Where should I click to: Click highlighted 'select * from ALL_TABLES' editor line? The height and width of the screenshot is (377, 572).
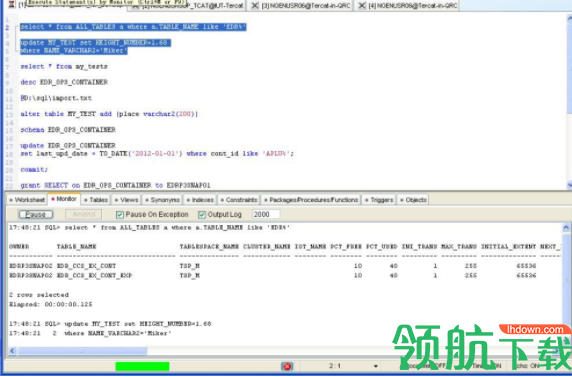133,27
